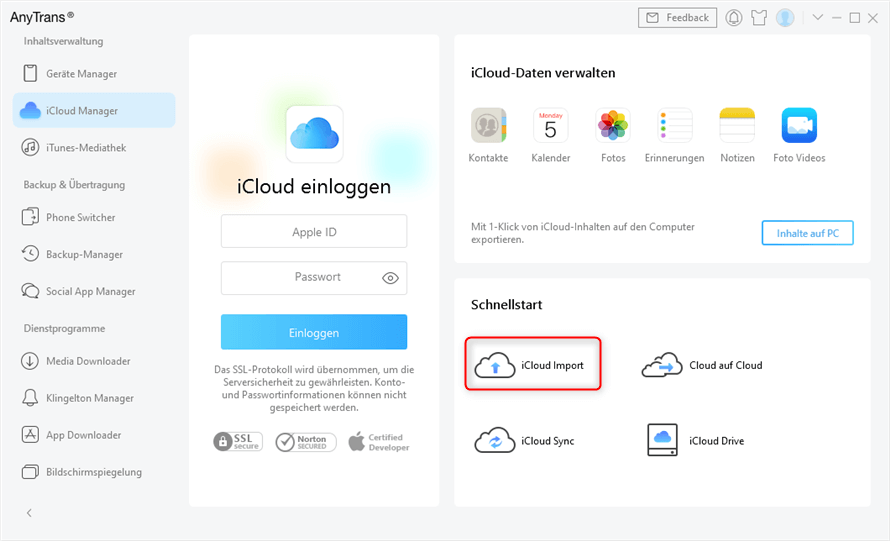The height and width of the screenshot is (541, 890).
Task: Open notifications bell icon in title bar
Action: point(733,18)
